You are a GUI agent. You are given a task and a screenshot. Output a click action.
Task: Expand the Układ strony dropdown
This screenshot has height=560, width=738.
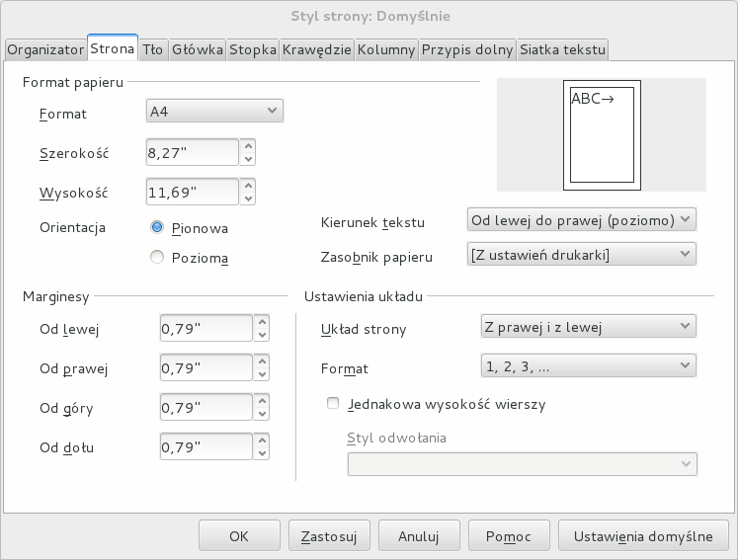(x=588, y=326)
